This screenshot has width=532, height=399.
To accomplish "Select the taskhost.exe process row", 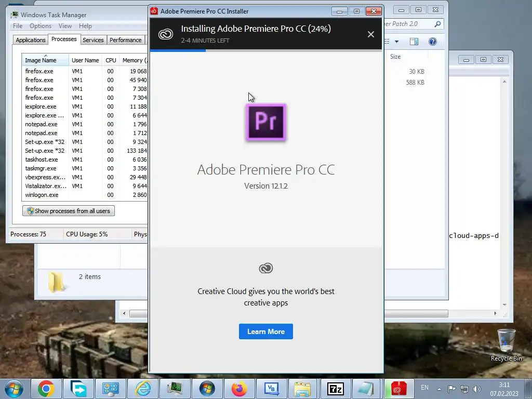I will (85, 159).
